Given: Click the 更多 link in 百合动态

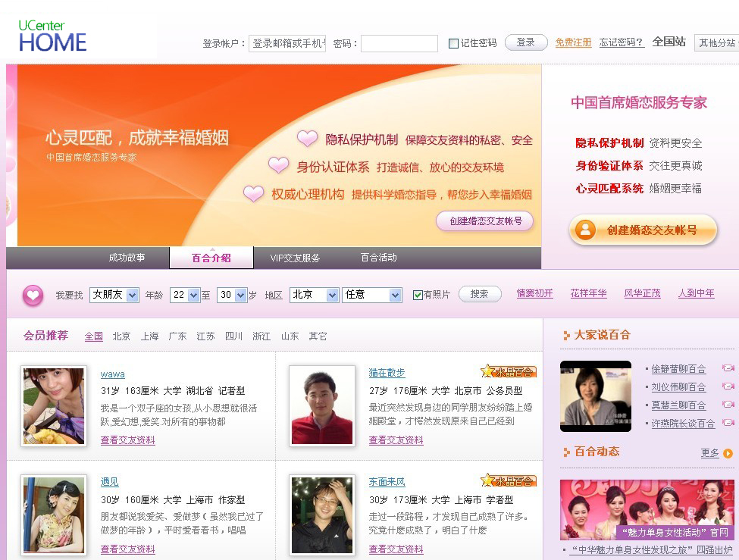Looking at the screenshot, I should 709,453.
